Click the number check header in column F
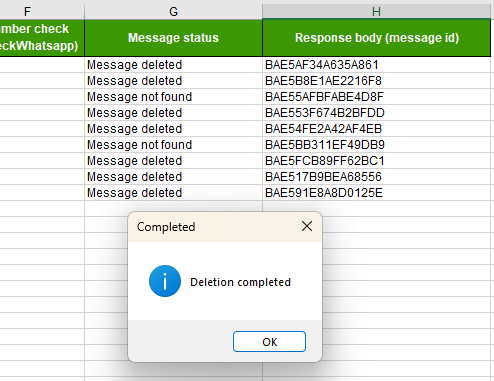The width and height of the screenshot is (494, 381). pyautogui.click(x=42, y=38)
